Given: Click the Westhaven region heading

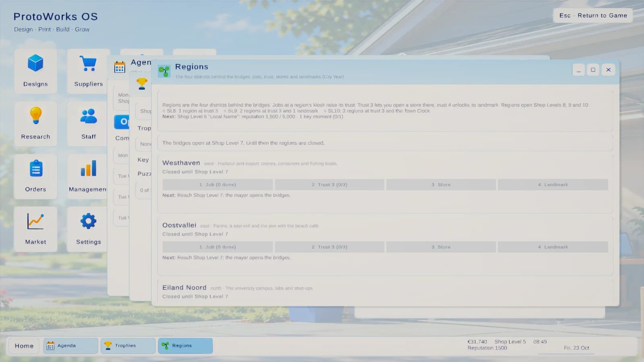Looking at the screenshot, I should (x=181, y=163).
